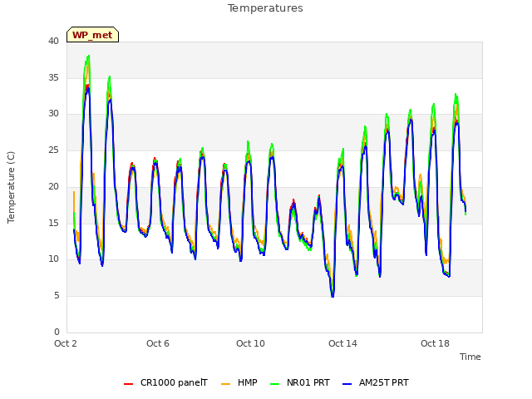Click the orange HMP legend swatch
This screenshot has height=399, width=532.
click(225, 384)
